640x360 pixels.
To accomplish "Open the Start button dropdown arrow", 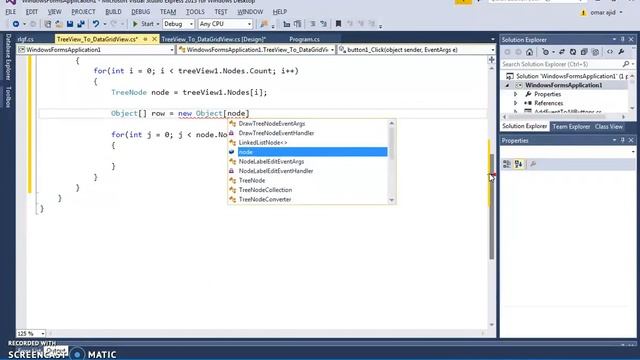I will (158, 24).
